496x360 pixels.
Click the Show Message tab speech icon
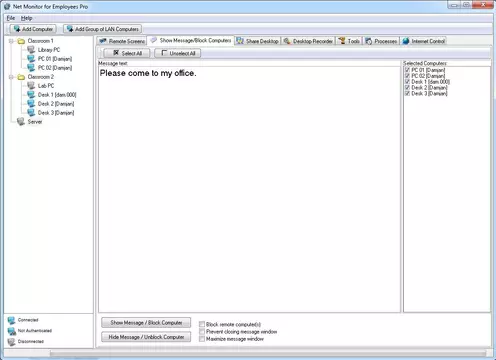pos(154,40)
